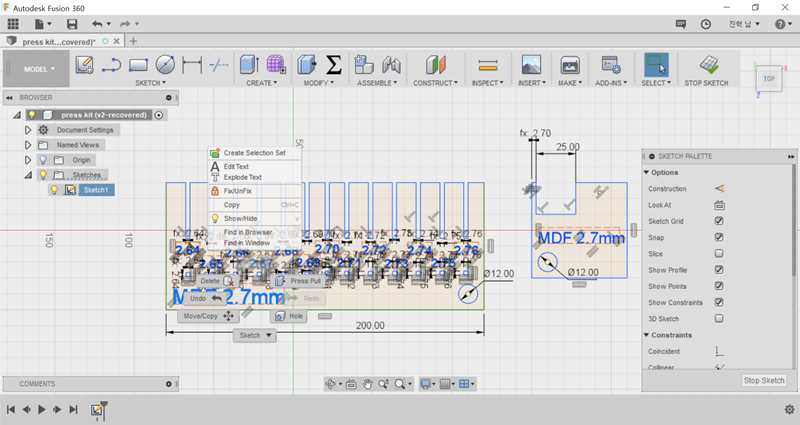
Task: Click the Stop Sketch toolbar icon
Action: click(x=707, y=65)
